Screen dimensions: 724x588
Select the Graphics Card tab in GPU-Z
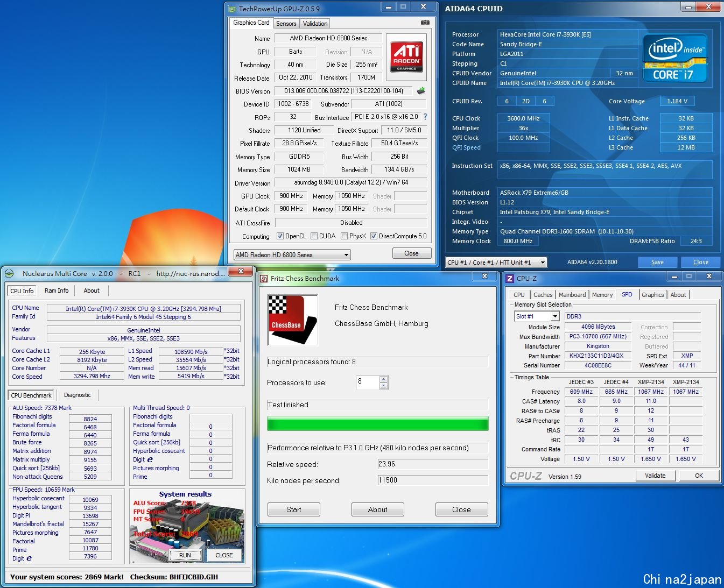tap(251, 23)
